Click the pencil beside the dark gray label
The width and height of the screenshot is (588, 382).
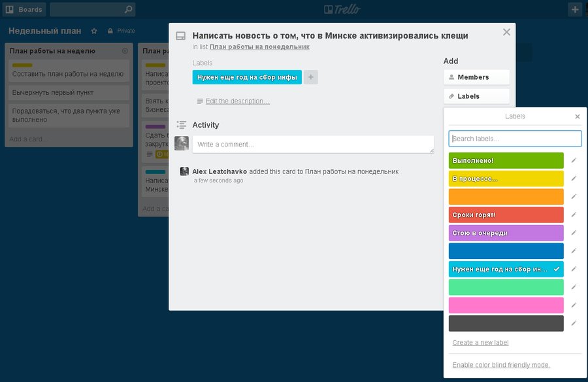(574, 323)
